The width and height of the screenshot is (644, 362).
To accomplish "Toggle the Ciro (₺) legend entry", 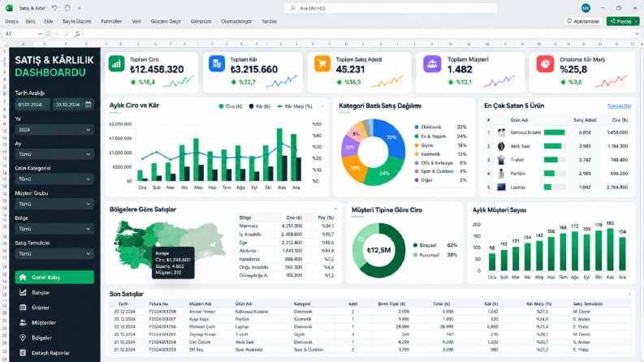I will click(230, 106).
